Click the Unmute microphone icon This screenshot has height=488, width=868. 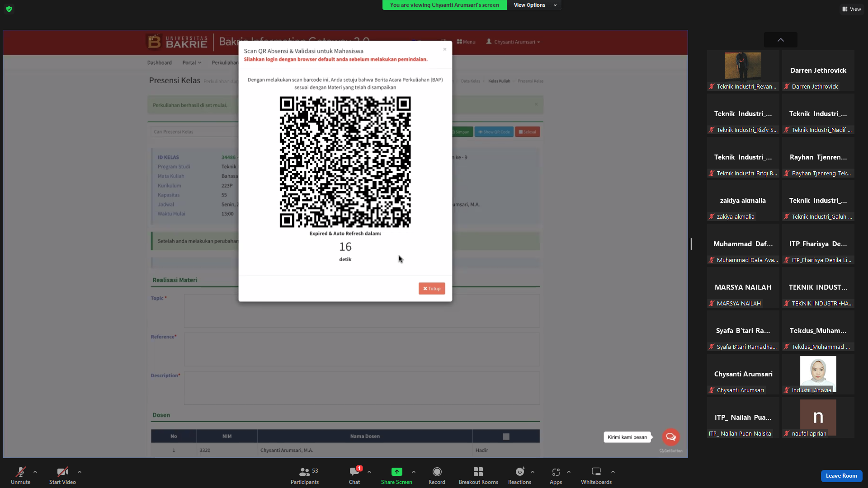[x=21, y=472]
